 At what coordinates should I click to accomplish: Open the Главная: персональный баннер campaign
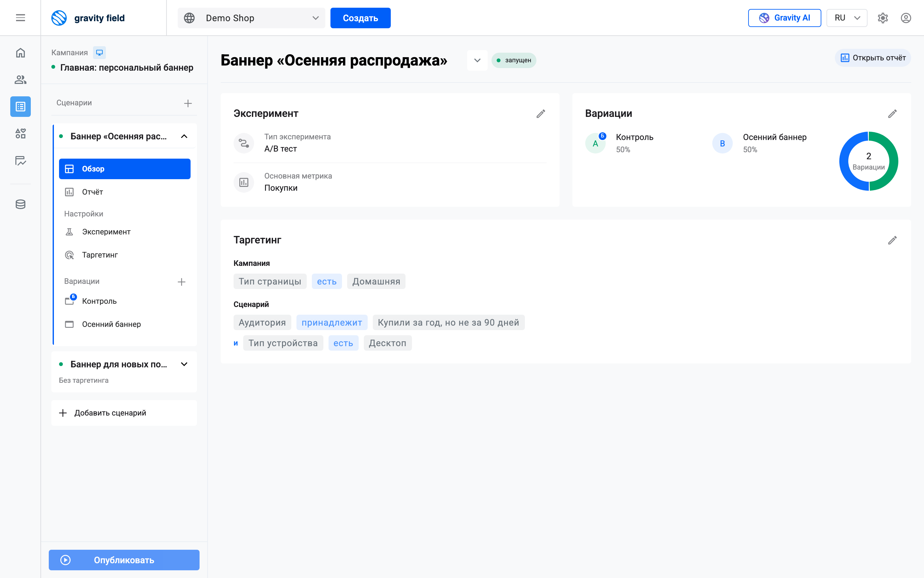click(x=127, y=68)
